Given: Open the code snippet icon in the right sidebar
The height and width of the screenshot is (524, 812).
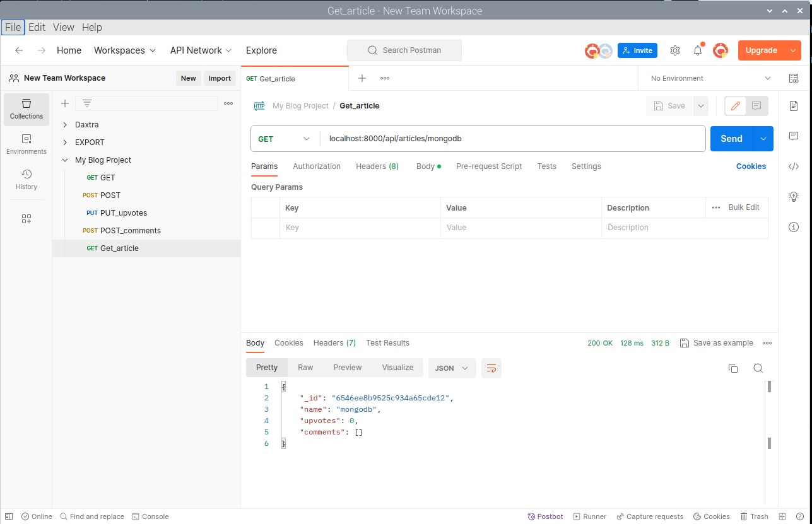Looking at the screenshot, I should 794,166.
